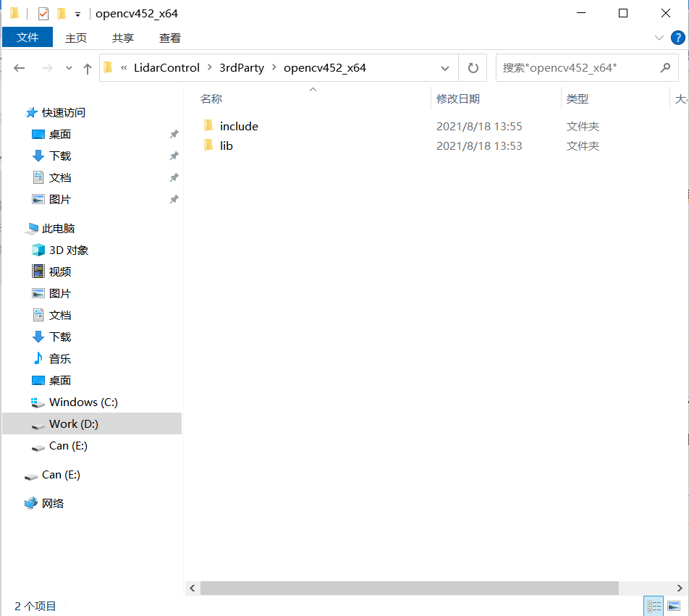Open indented Can (E:) under 此电脑
This screenshot has width=689, height=616.
[68, 446]
